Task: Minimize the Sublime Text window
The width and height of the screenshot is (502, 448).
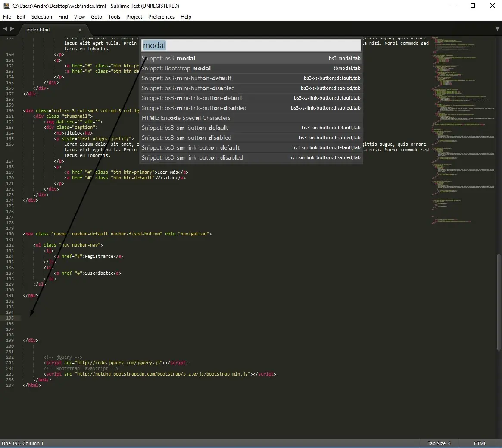Action: tap(453, 6)
